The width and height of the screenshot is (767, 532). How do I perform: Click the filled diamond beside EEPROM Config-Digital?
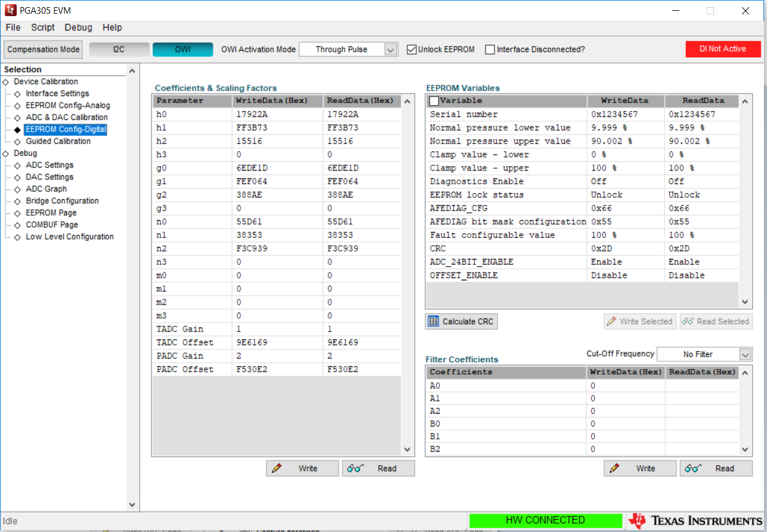coord(17,129)
